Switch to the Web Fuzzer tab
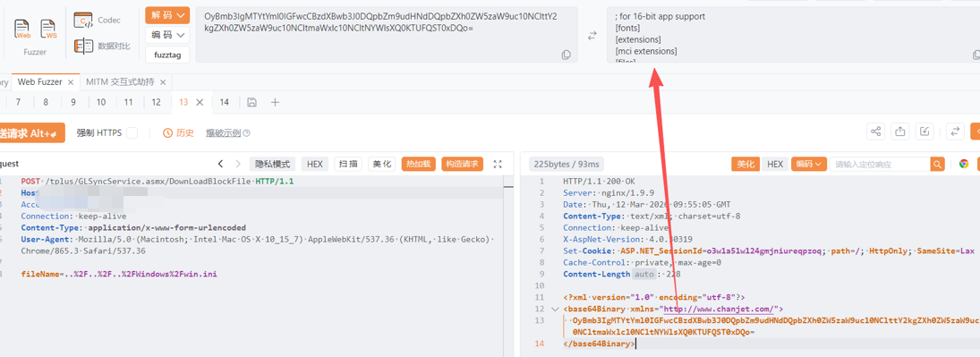The image size is (980, 357). (39, 82)
